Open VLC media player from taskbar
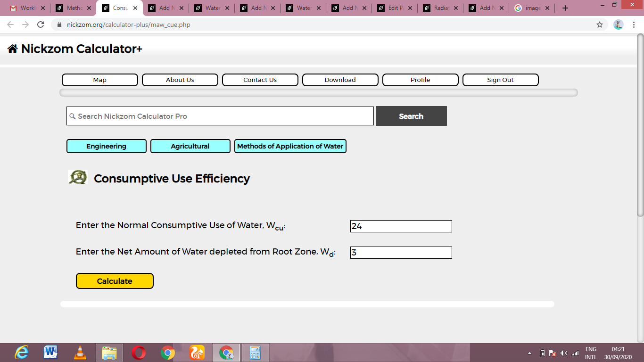 point(80,353)
